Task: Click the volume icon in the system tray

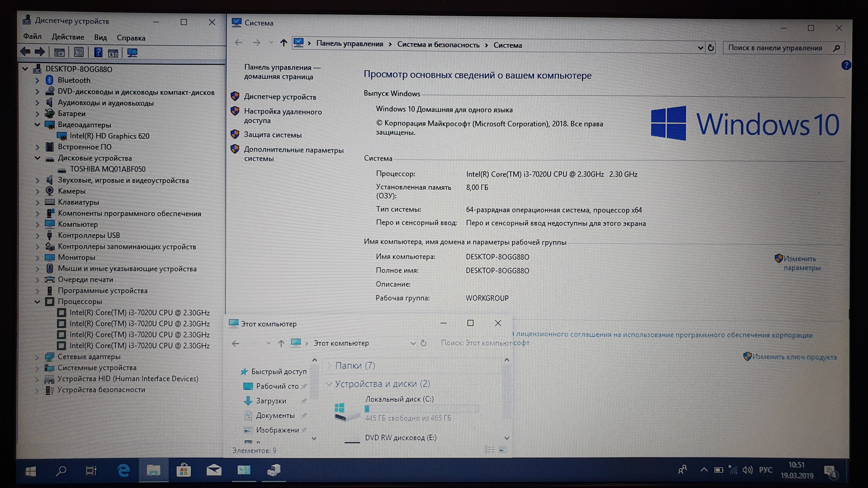Action: coord(747,470)
